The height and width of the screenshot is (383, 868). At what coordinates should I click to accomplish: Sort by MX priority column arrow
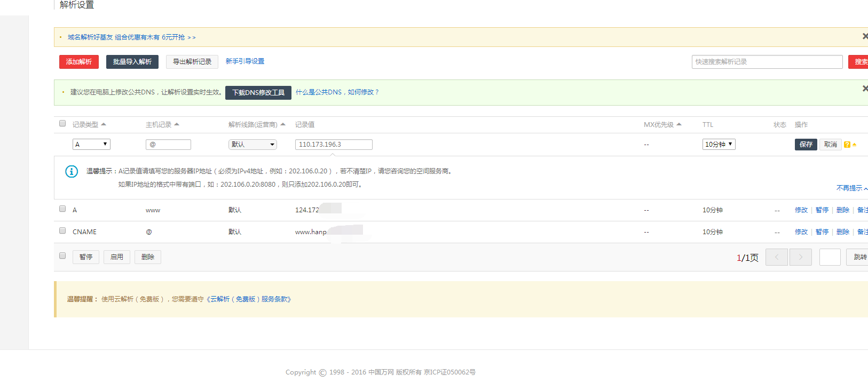[679, 124]
